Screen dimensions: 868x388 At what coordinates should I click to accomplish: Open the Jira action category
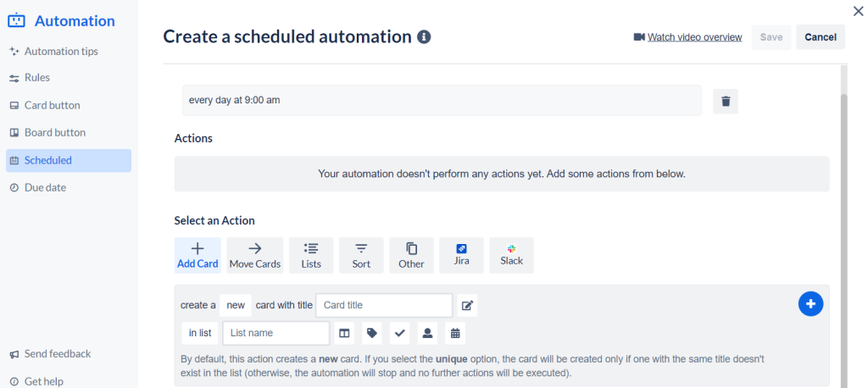(x=461, y=255)
